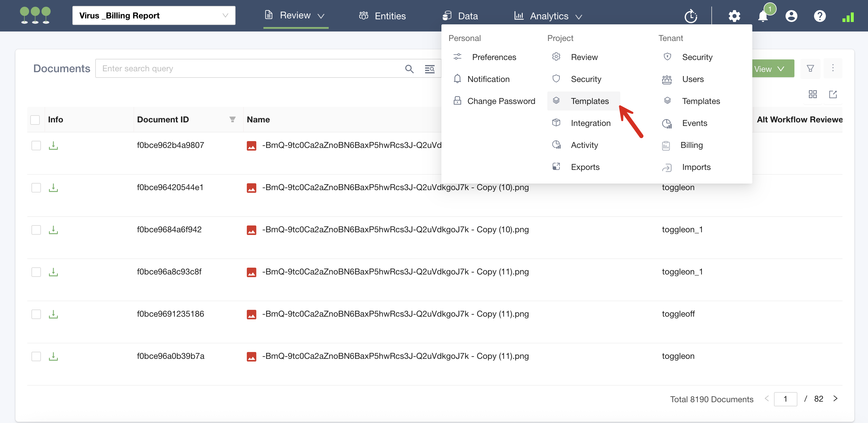
Task: Open notifications bell with badge
Action: coord(763,16)
